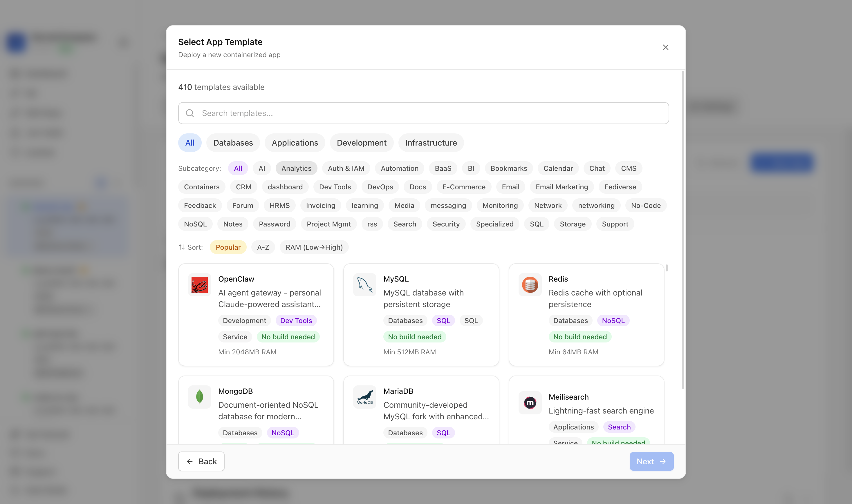
Task: Select the Redis template title
Action: point(558,279)
